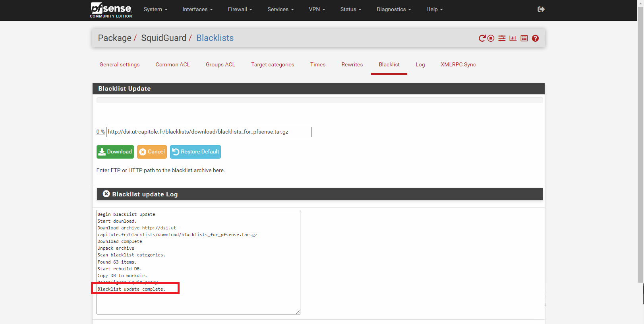The width and height of the screenshot is (644, 324).
Task: Expand the Services menu
Action: point(280,9)
